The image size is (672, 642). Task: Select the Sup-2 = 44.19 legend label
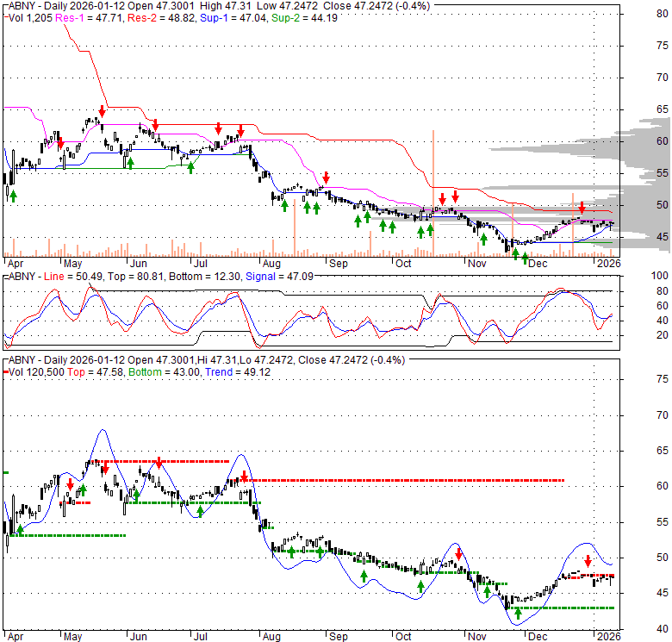coord(304,18)
